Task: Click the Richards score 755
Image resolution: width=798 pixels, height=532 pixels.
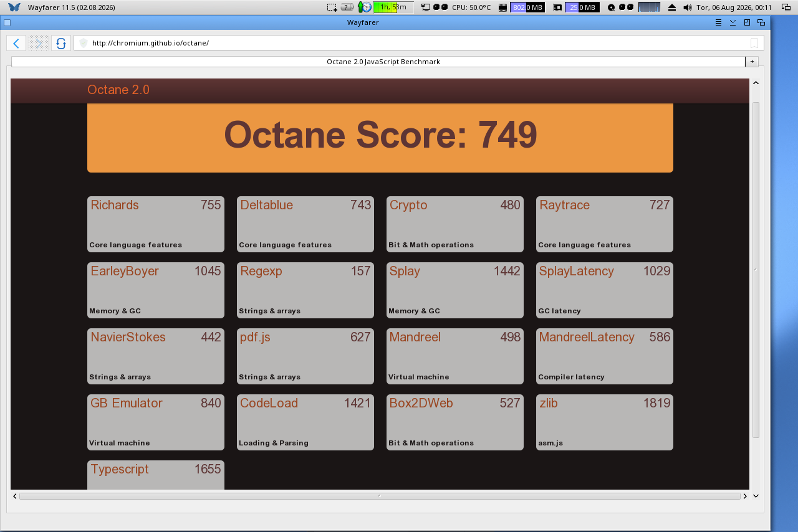Action: (x=211, y=205)
